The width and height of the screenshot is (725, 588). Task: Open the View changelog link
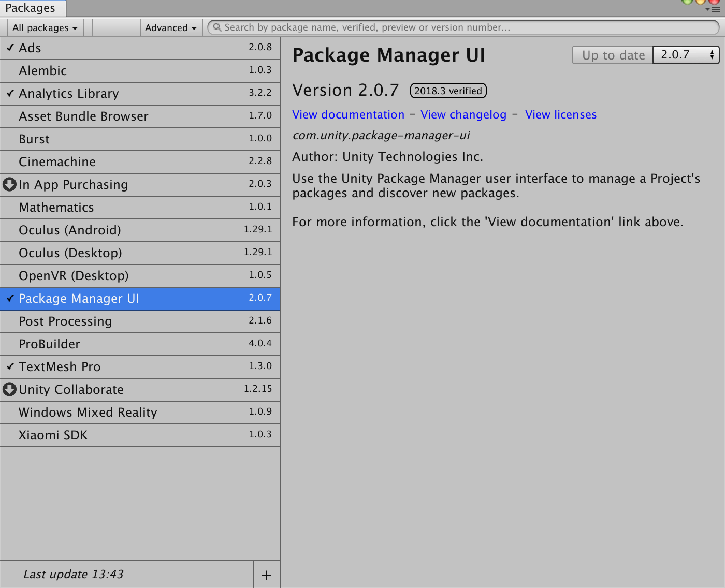463,114
